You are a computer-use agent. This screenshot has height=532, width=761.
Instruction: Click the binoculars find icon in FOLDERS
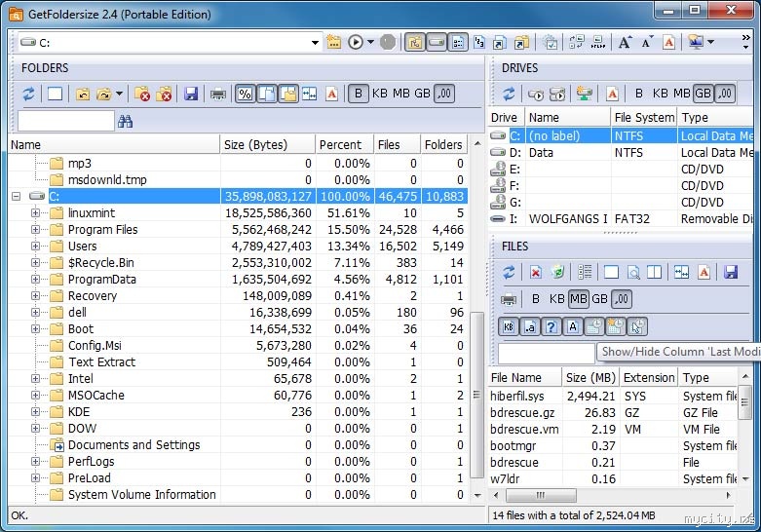(x=126, y=122)
